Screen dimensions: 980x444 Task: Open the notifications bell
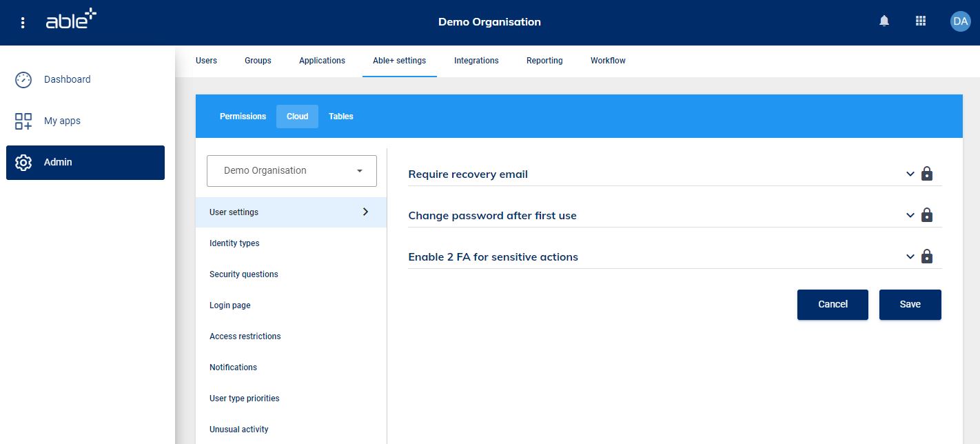pos(884,21)
